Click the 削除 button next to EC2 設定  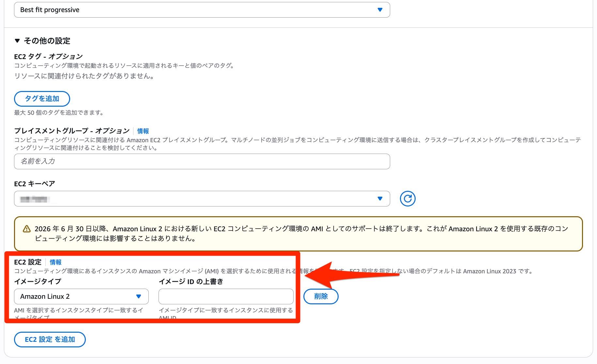pos(321,296)
